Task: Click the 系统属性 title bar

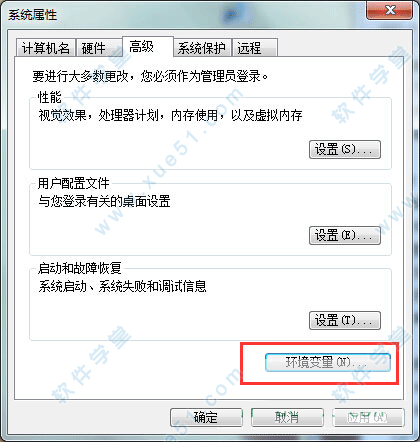Action: tap(187, 15)
